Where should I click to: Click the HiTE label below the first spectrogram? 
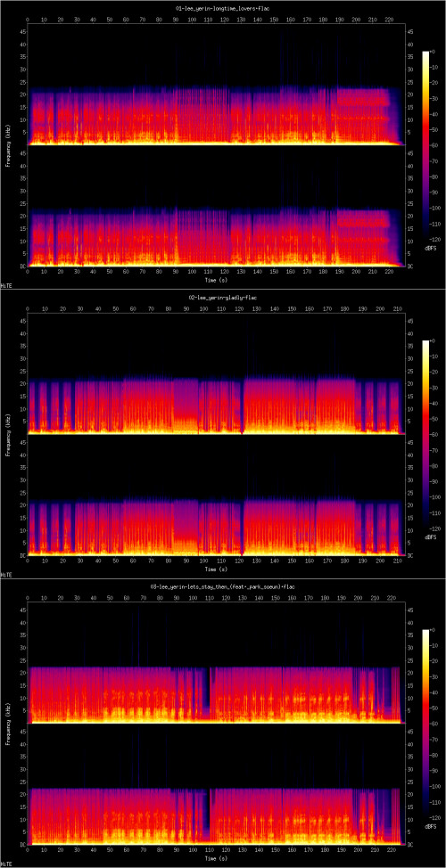[6, 286]
